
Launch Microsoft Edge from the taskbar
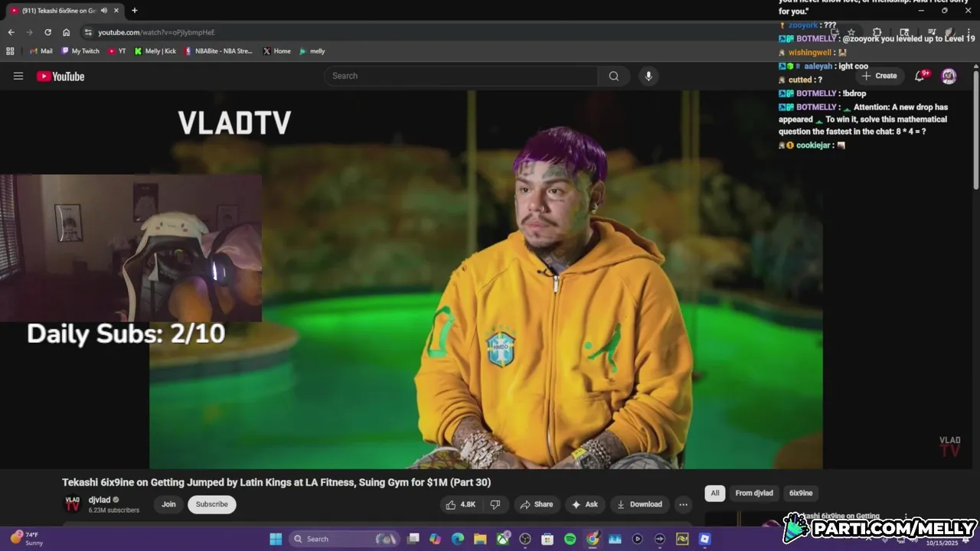tap(458, 539)
